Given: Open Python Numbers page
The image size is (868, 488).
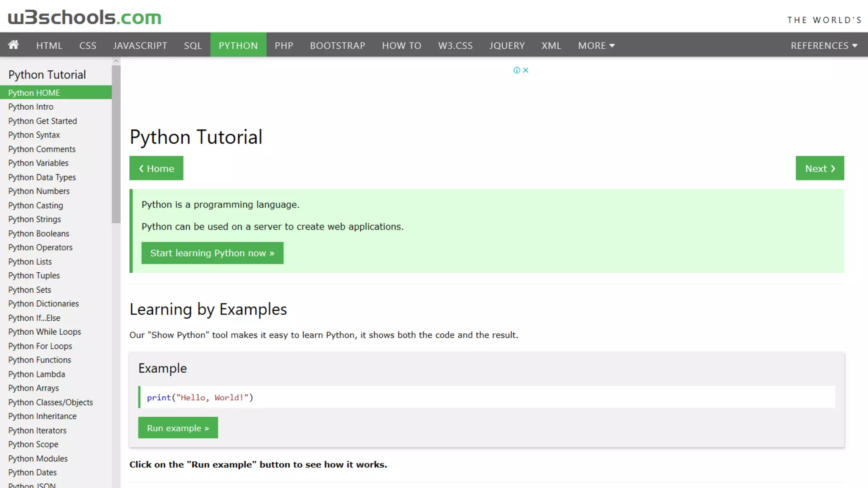Looking at the screenshot, I should tap(56, 191).
